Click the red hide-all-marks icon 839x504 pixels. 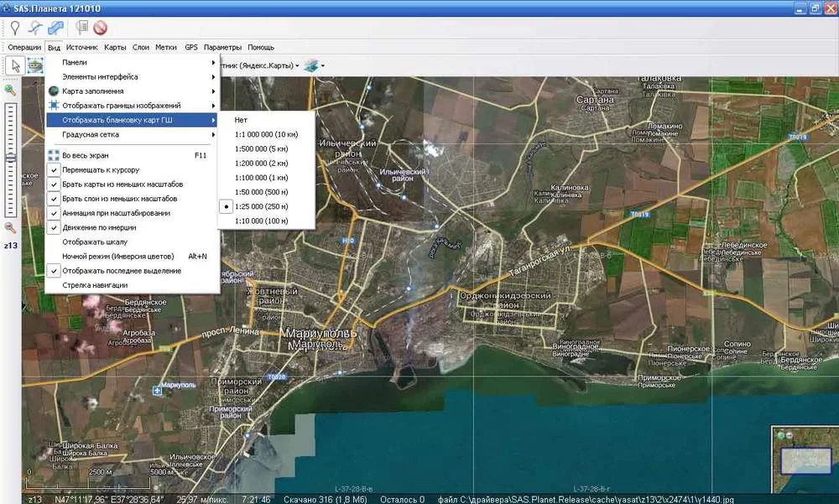(100, 28)
